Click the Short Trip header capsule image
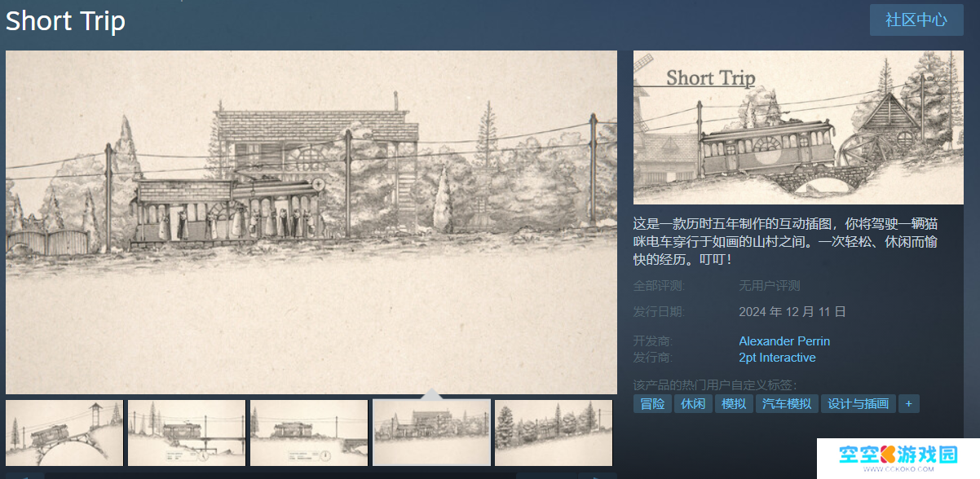 pyautogui.click(x=798, y=127)
